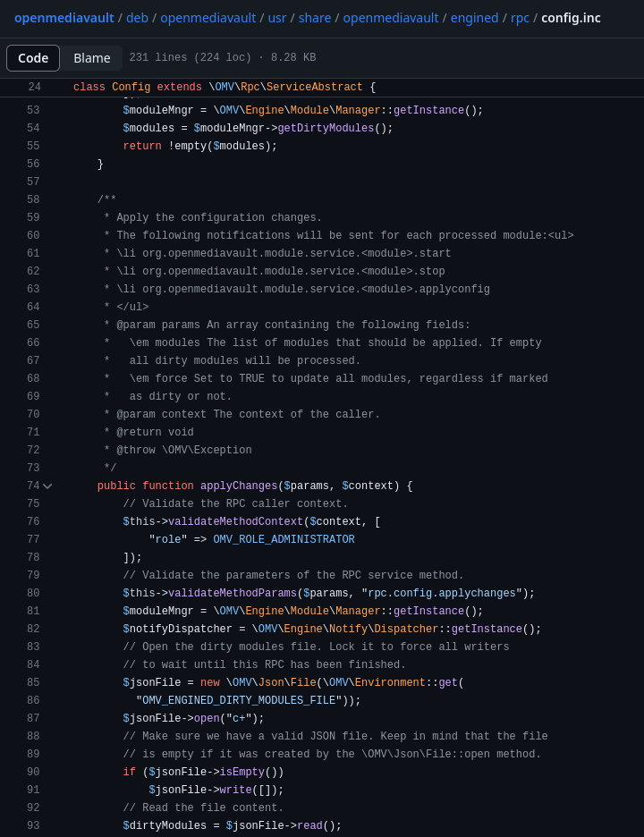Click line number 85
The width and height of the screenshot is (644, 837).
pos(33,683)
